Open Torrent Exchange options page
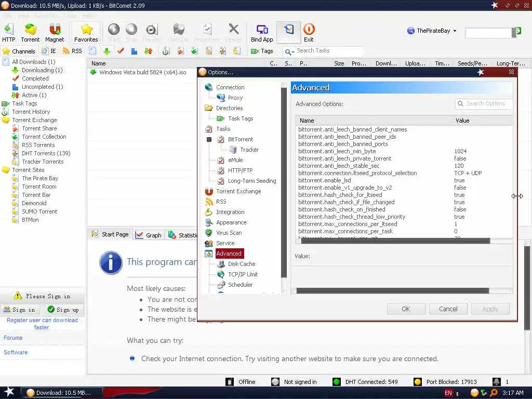Image resolution: width=532 pixels, height=399 pixels. (x=238, y=191)
